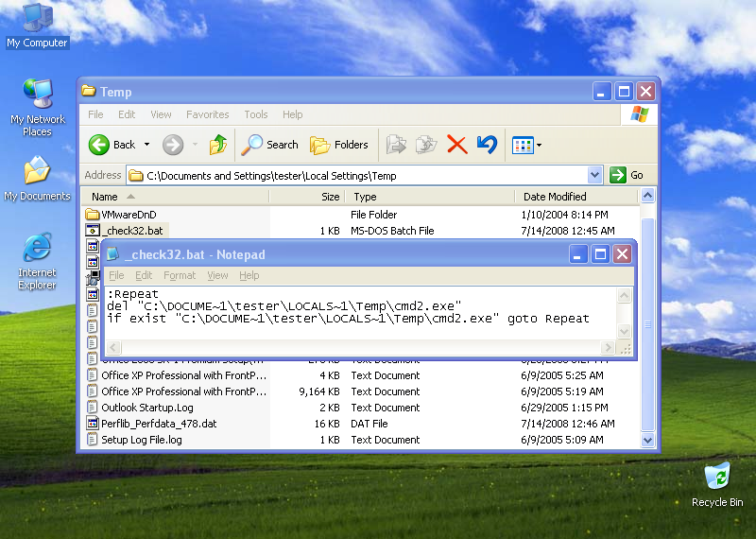The height and width of the screenshot is (539, 756).
Task: Open My Documents desktop icon
Action: click(37, 179)
